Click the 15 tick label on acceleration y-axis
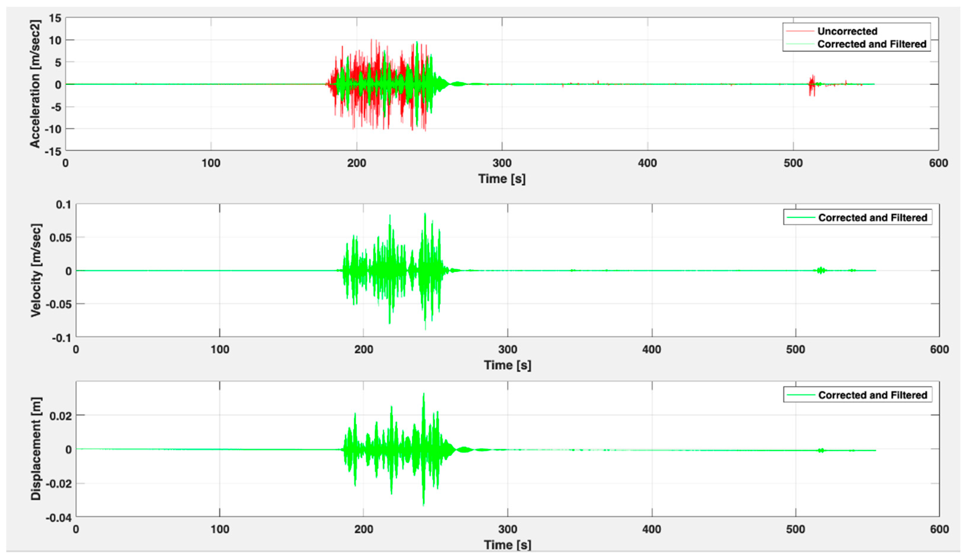 [55, 18]
